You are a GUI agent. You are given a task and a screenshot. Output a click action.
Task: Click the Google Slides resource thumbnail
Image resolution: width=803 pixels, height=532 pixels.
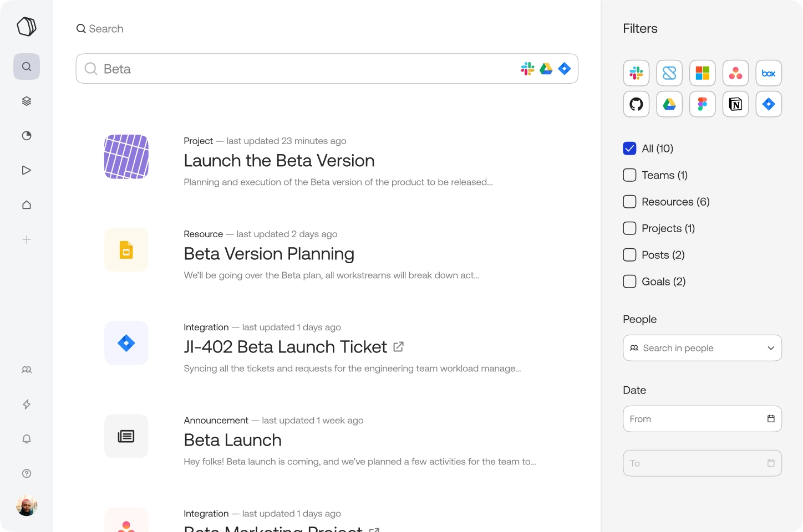coord(126,250)
